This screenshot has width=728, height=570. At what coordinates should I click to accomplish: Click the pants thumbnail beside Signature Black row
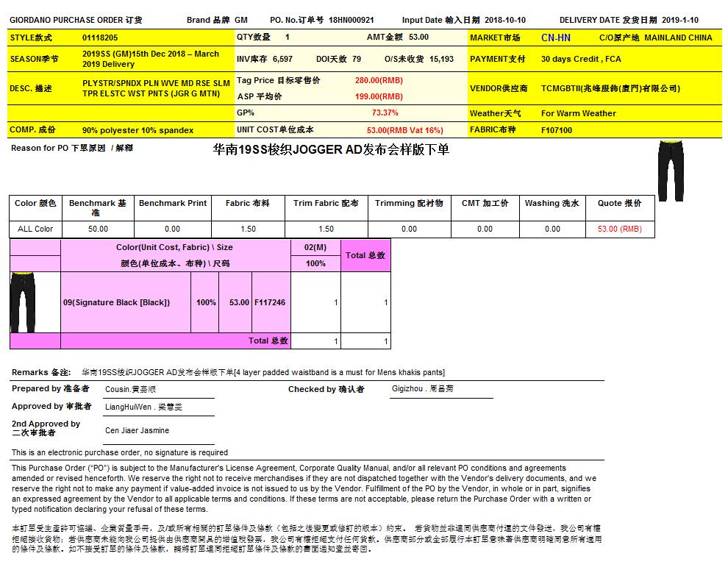[23, 302]
